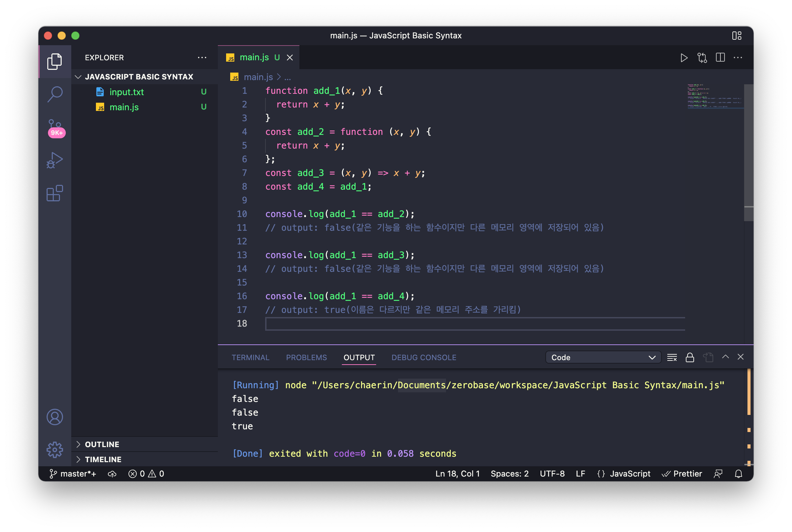Toggle the Customize Layout control
Image resolution: width=792 pixels, height=532 pixels.
point(737,36)
